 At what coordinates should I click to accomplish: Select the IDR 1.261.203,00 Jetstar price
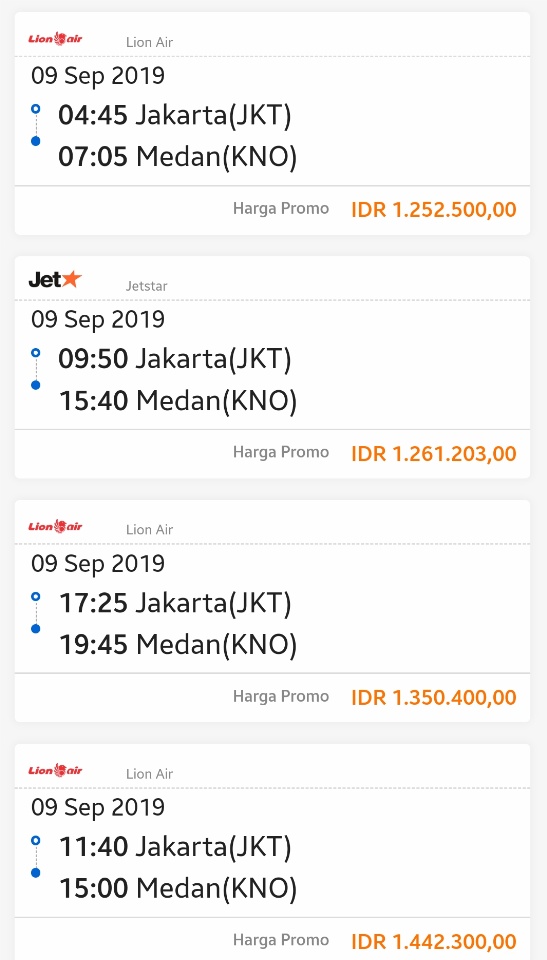coord(434,454)
